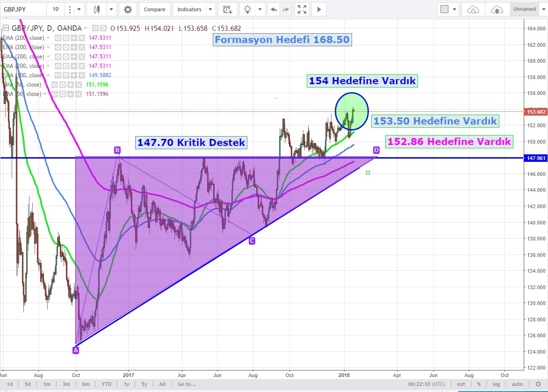Enter fullscreen mode
This screenshot has width=548, height=392.
point(302,9)
